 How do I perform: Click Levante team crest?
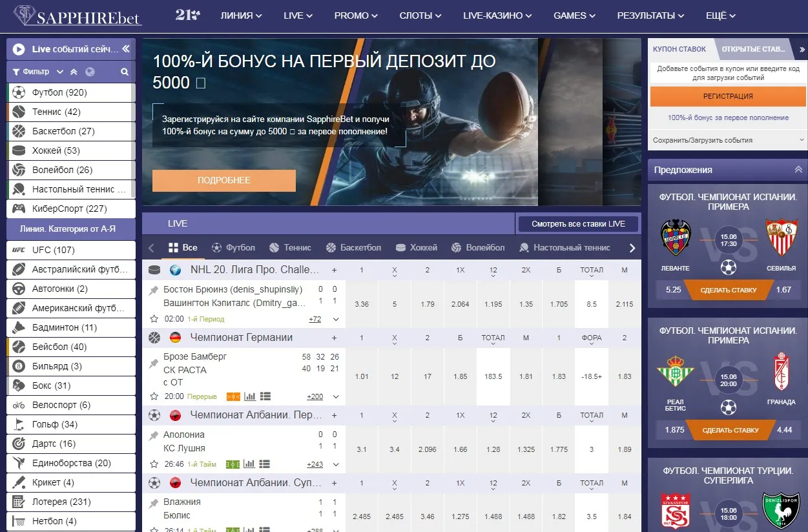pyautogui.click(x=676, y=238)
